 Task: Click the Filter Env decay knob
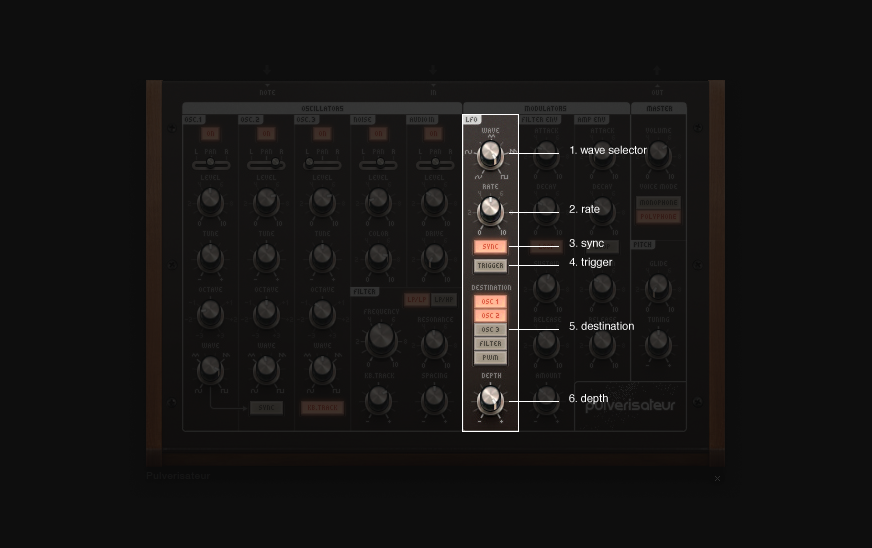[x=546, y=210]
